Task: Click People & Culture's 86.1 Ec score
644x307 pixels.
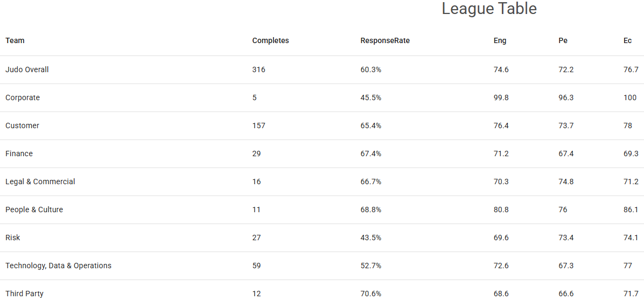Action: click(631, 210)
